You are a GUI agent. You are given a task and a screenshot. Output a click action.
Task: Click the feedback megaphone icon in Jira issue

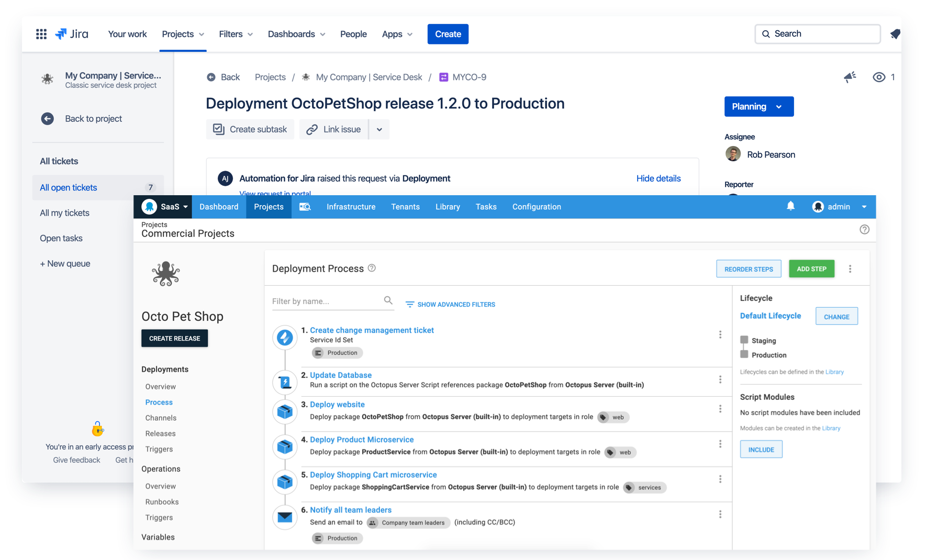(x=850, y=77)
